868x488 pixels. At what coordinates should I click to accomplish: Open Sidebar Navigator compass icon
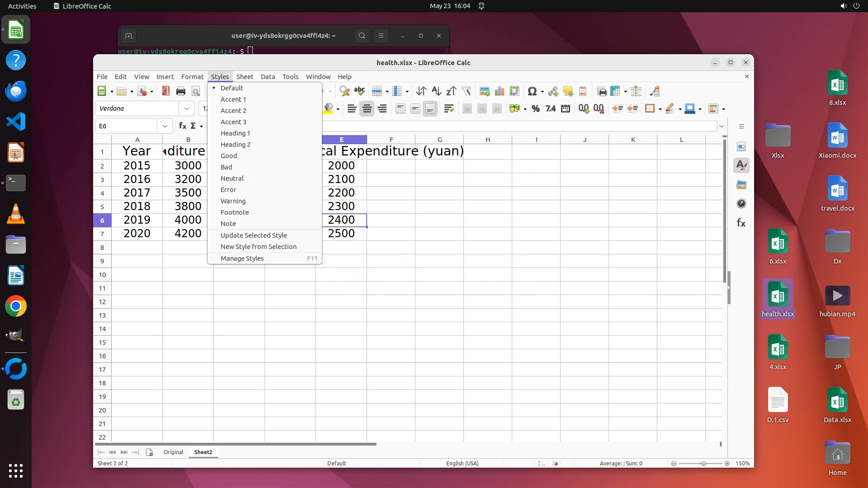[x=741, y=203]
